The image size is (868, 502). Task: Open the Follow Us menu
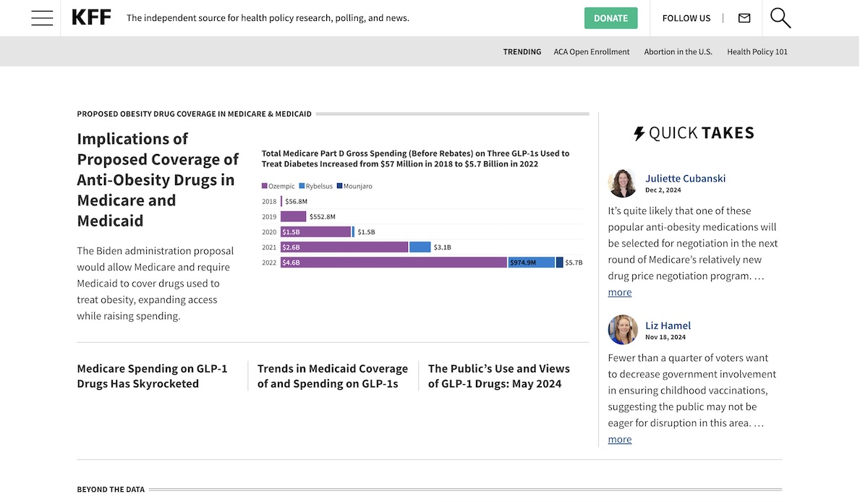[x=686, y=18]
